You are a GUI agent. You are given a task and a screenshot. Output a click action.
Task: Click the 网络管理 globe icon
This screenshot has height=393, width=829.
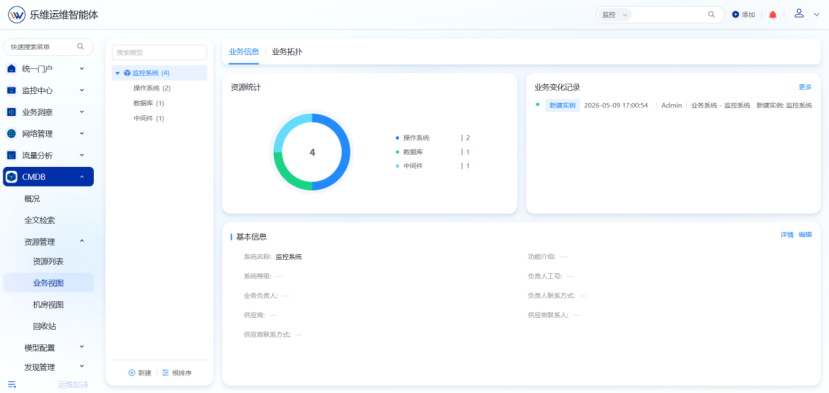(12, 133)
